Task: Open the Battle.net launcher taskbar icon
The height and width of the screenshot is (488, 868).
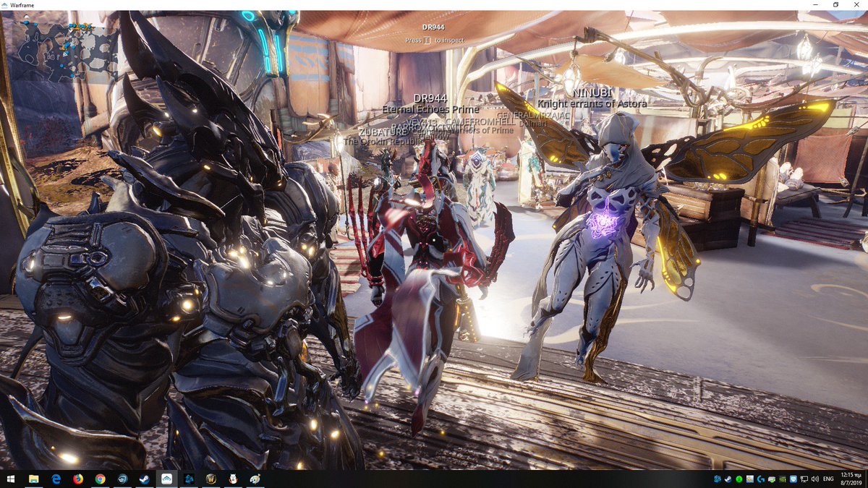Action: [x=189, y=479]
